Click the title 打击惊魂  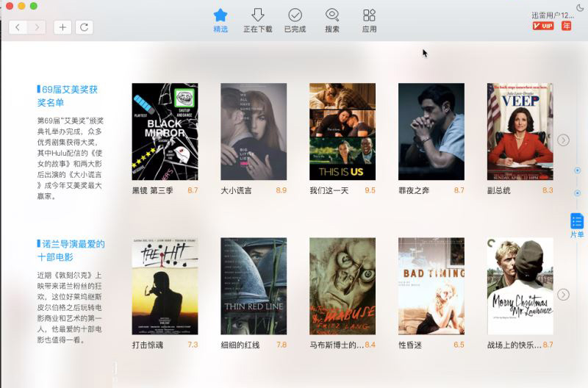coord(148,345)
